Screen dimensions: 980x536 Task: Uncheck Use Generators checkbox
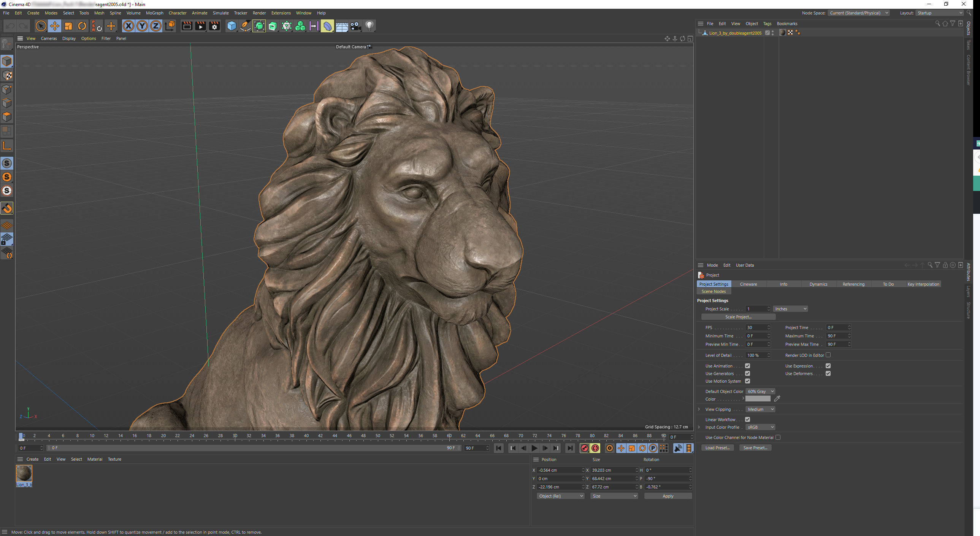748,374
